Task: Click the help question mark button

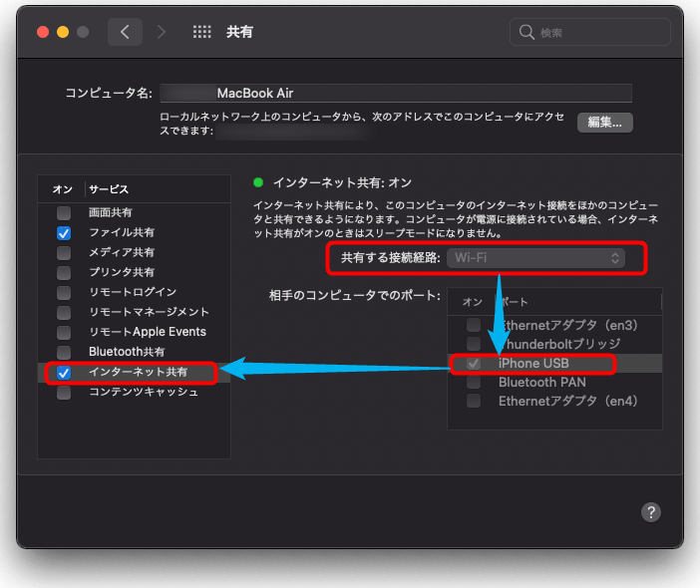Action: click(650, 512)
